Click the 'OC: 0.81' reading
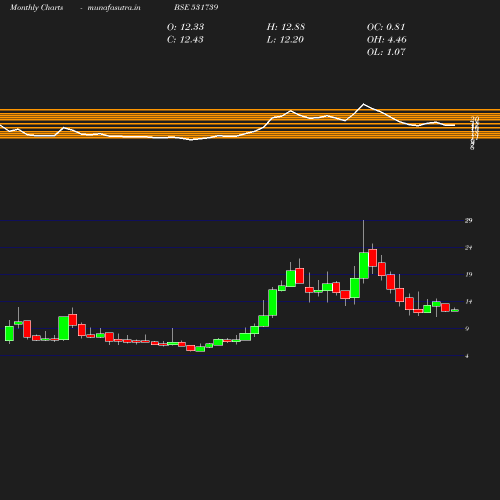Image resolution: width=500 pixels, height=500 pixels. coord(386,27)
